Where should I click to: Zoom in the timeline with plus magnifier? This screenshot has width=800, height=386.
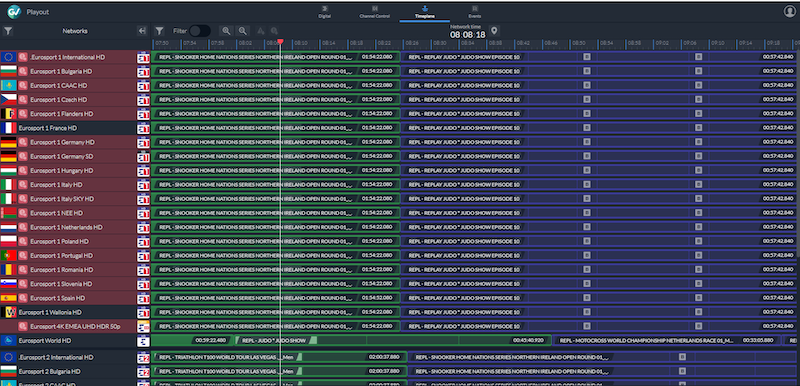(x=226, y=31)
